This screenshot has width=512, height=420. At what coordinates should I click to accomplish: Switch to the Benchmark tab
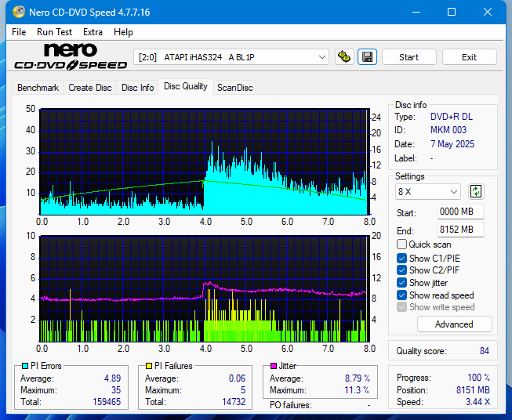pos(38,88)
